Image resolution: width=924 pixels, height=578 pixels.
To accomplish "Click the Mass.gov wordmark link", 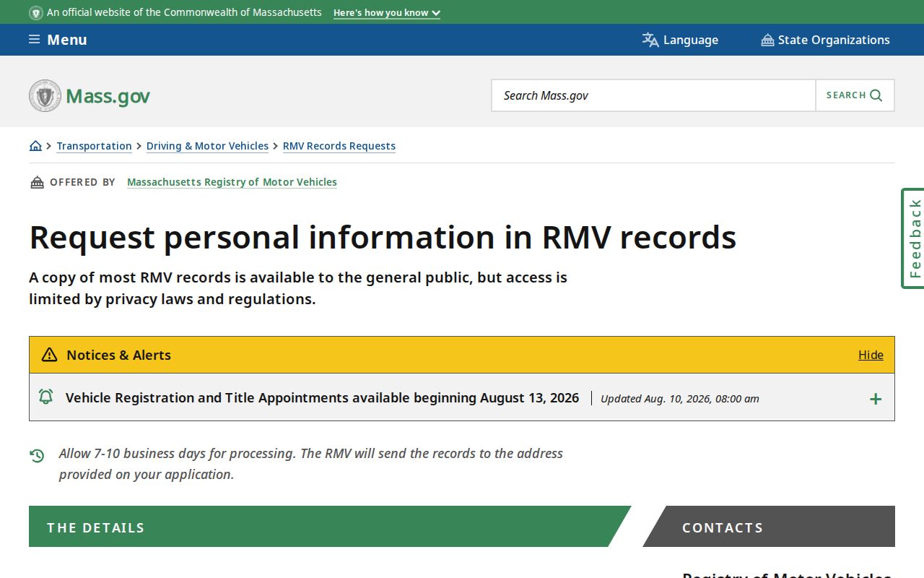I will click(x=108, y=96).
